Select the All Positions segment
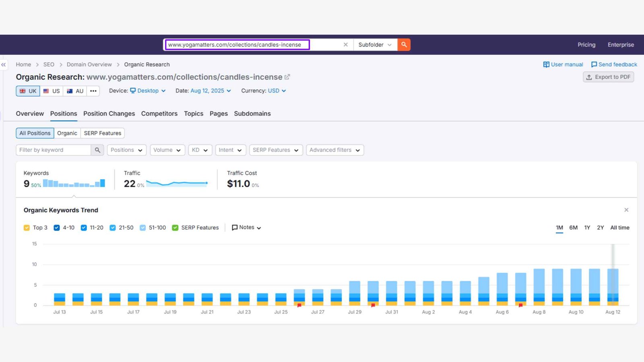The height and width of the screenshot is (362, 644). (35, 133)
